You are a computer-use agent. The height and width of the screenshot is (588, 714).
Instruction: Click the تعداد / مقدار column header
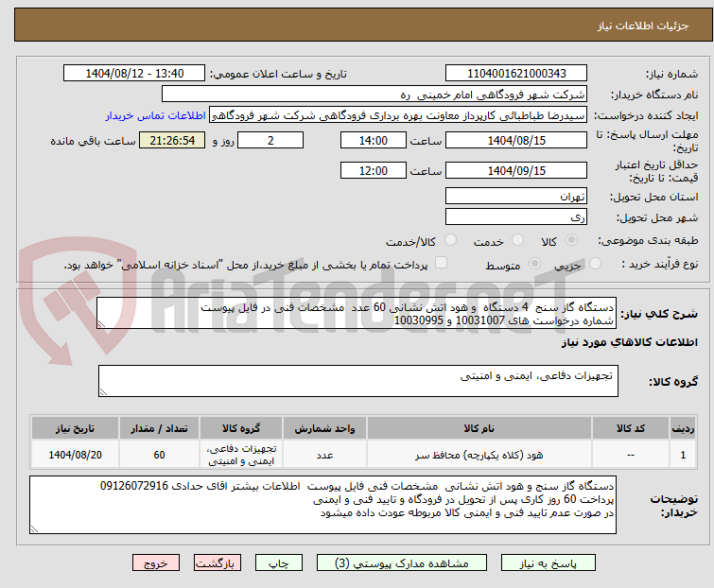(159, 428)
